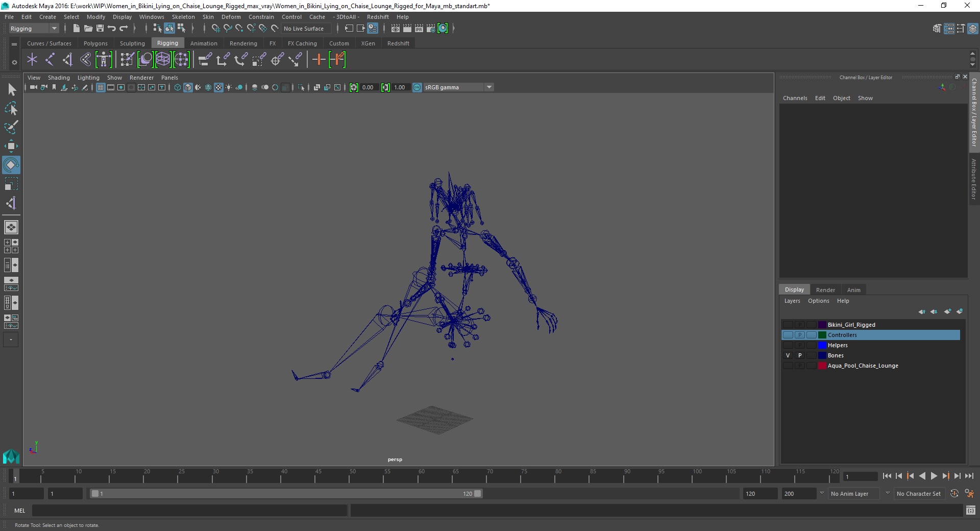This screenshot has height=531, width=980.
Task: Click the Create Locator shelf icon
Action: pos(32,60)
